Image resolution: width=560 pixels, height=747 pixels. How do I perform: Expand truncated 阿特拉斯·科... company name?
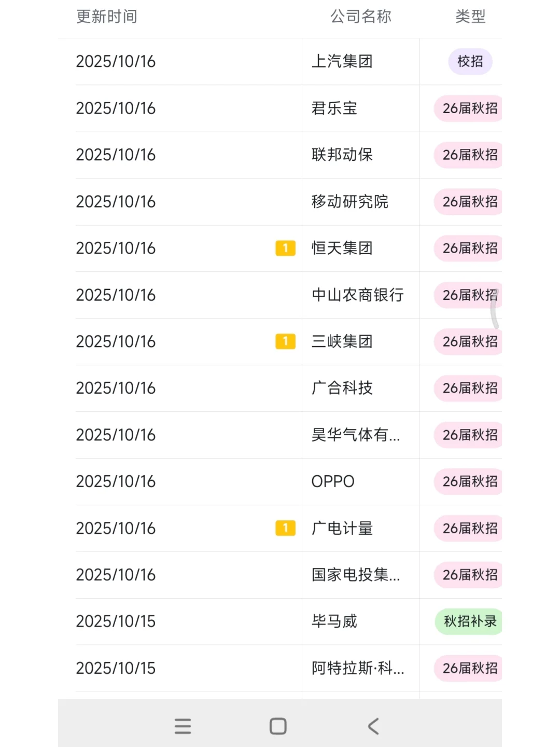pos(358,668)
